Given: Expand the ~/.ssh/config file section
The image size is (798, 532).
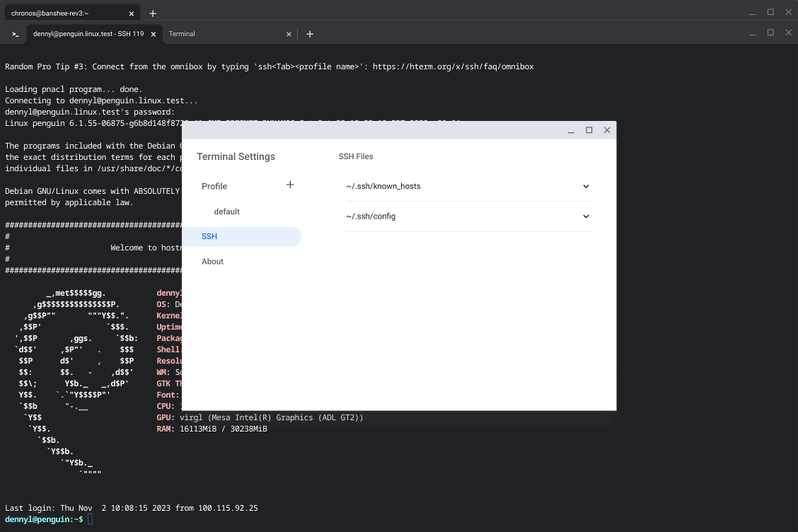Looking at the screenshot, I should point(468,216).
